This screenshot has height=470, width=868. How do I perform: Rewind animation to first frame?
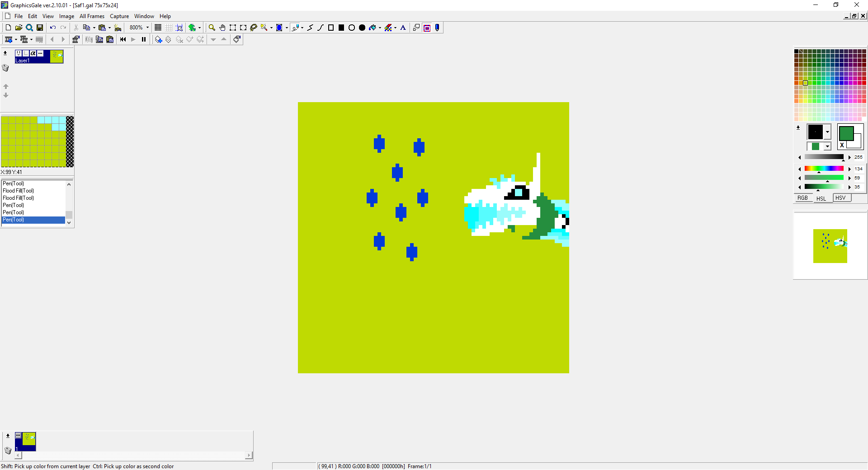(123, 39)
